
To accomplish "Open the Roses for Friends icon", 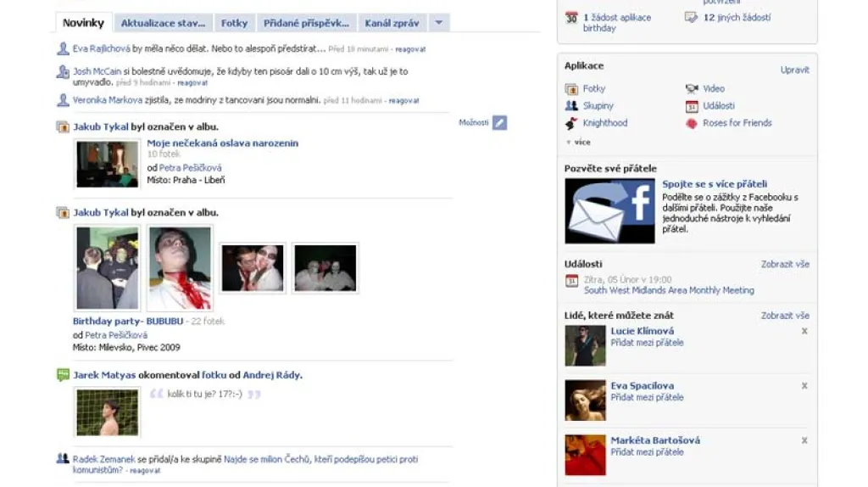I will (692, 123).
